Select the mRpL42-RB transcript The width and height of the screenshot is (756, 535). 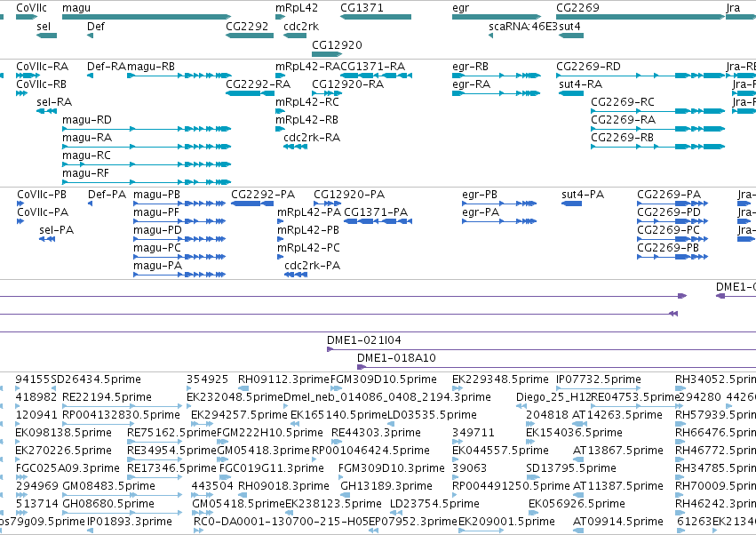(x=280, y=129)
